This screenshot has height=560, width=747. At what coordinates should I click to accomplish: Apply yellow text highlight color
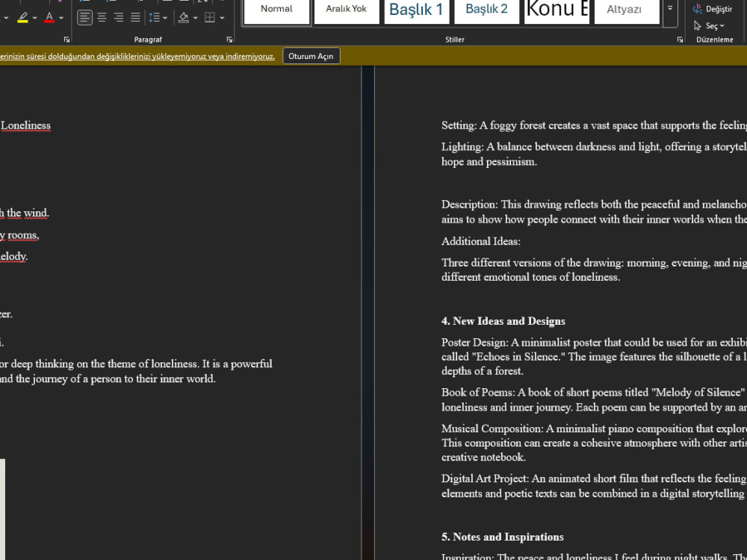(22, 18)
